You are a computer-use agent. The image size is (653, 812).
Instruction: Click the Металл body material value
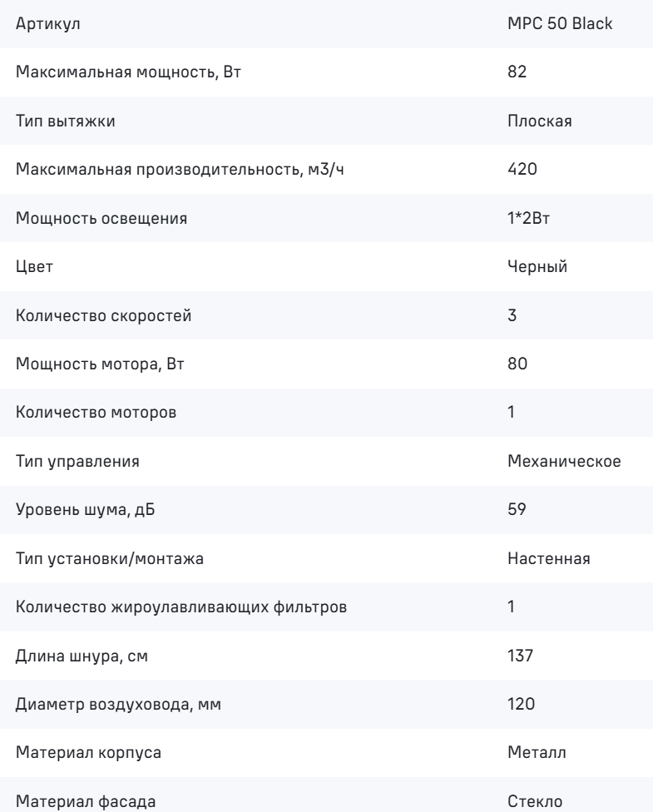pos(537,752)
